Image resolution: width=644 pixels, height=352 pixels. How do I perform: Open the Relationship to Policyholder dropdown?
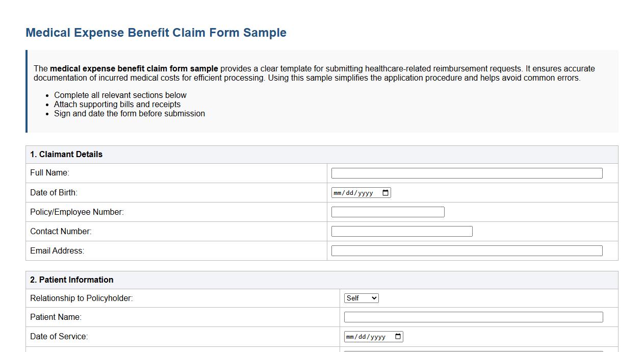tap(361, 298)
